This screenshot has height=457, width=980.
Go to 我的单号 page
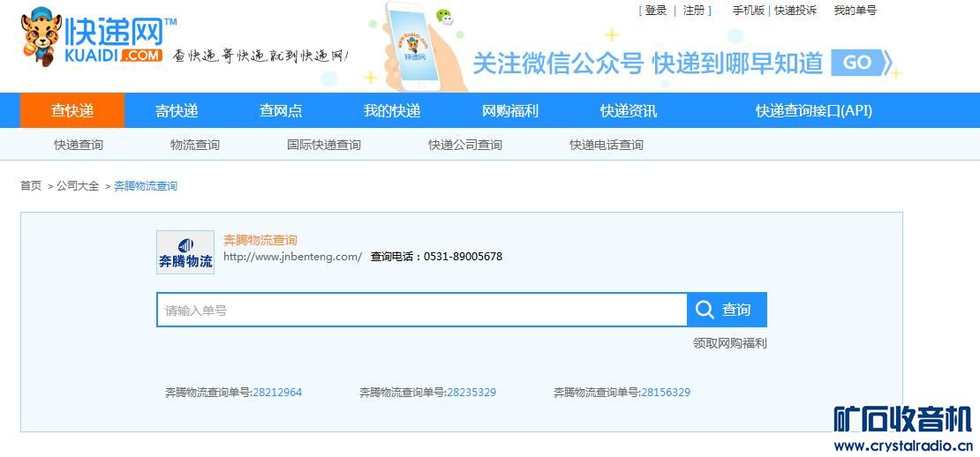pyautogui.click(x=855, y=11)
